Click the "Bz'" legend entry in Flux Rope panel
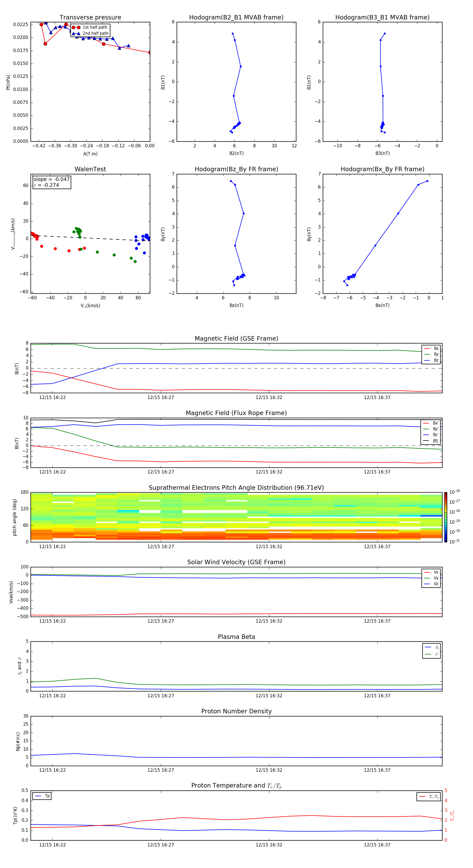 [431, 435]
